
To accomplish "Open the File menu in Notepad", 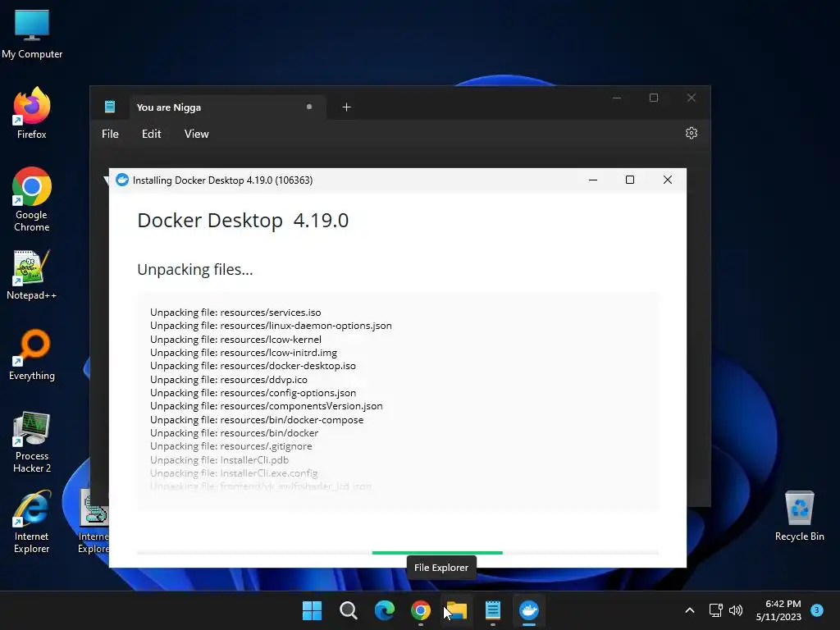I will (111, 134).
